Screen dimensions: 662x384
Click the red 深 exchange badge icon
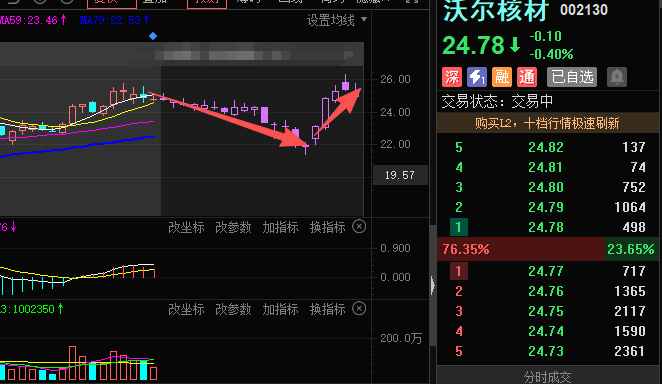(x=452, y=77)
